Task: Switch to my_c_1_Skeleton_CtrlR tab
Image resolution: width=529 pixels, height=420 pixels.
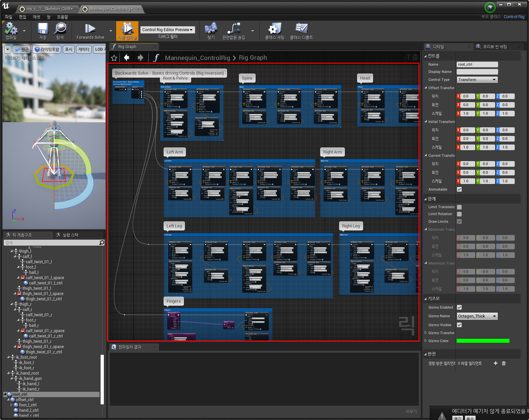Action: pyautogui.click(x=46, y=9)
